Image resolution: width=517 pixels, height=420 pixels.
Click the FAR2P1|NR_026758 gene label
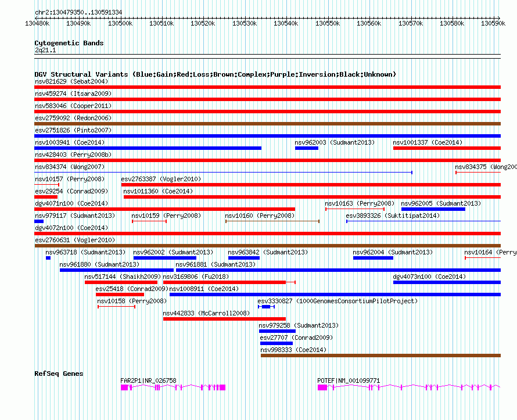(x=148, y=380)
